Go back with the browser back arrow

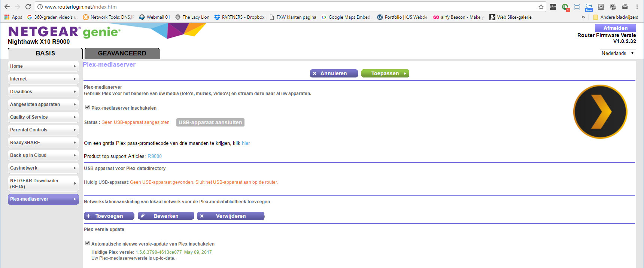tap(7, 7)
